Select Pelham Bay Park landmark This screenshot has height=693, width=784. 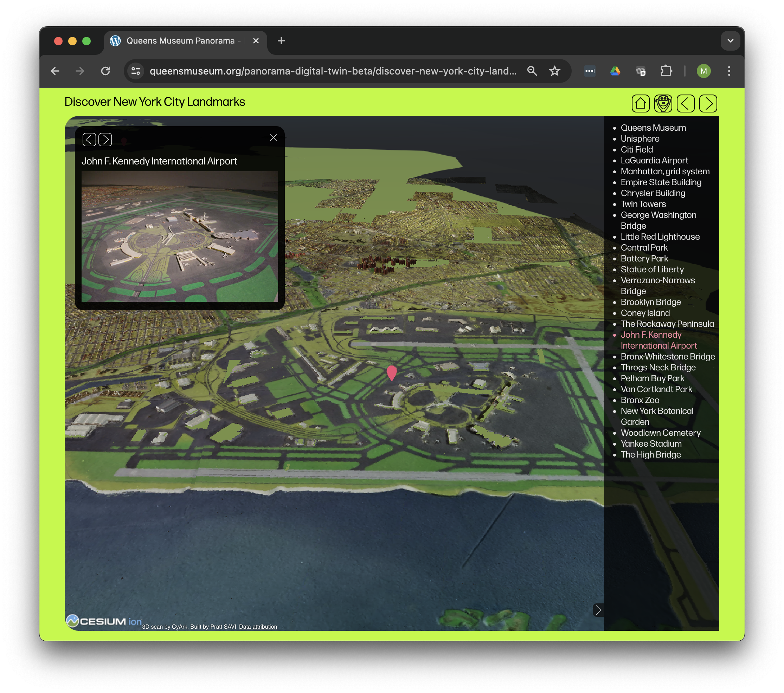(x=652, y=378)
